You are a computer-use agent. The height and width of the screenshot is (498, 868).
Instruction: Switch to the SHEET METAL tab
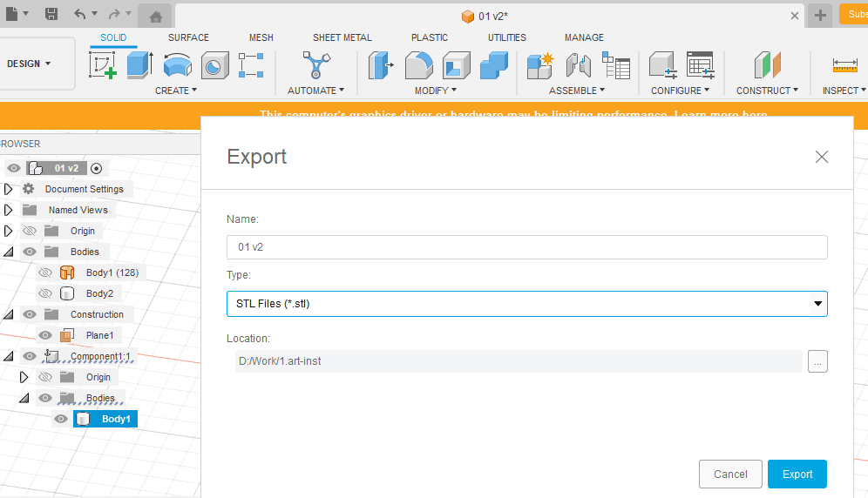pos(342,37)
